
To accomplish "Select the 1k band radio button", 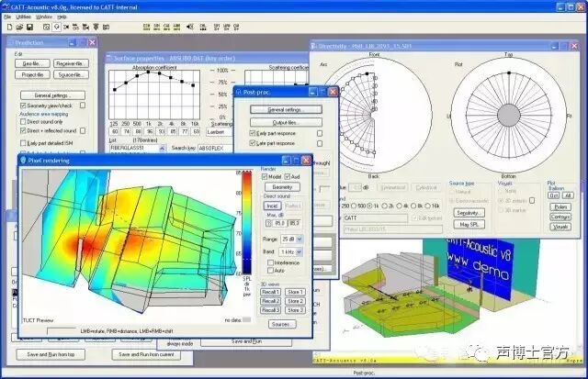I will click(x=369, y=206).
